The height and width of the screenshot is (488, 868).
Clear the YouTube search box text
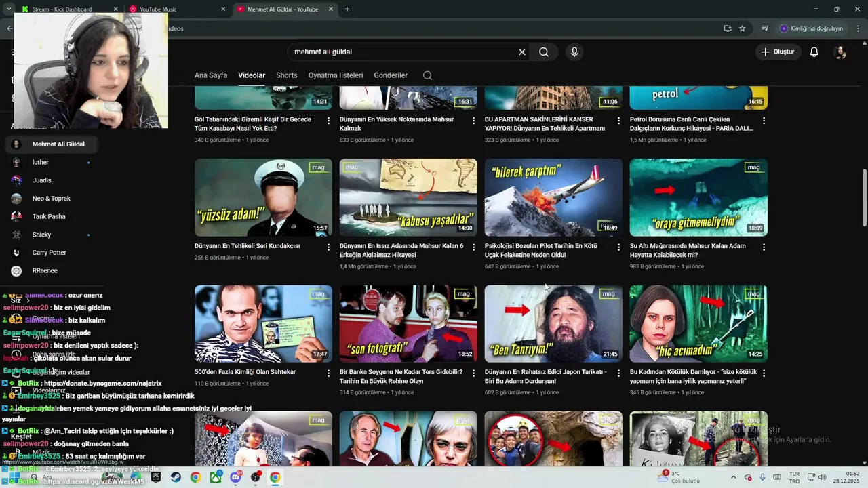point(522,52)
